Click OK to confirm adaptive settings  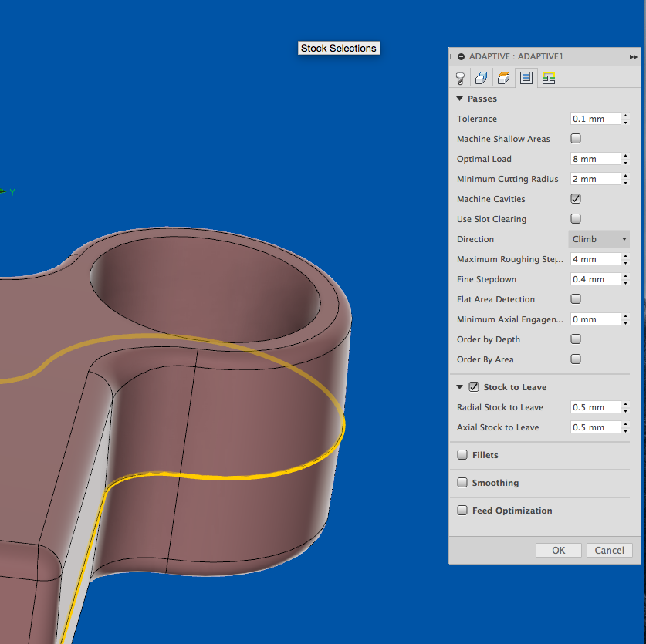coord(558,550)
